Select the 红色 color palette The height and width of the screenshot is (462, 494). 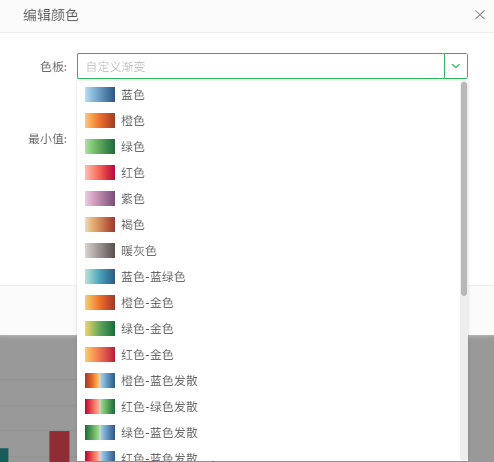269,173
